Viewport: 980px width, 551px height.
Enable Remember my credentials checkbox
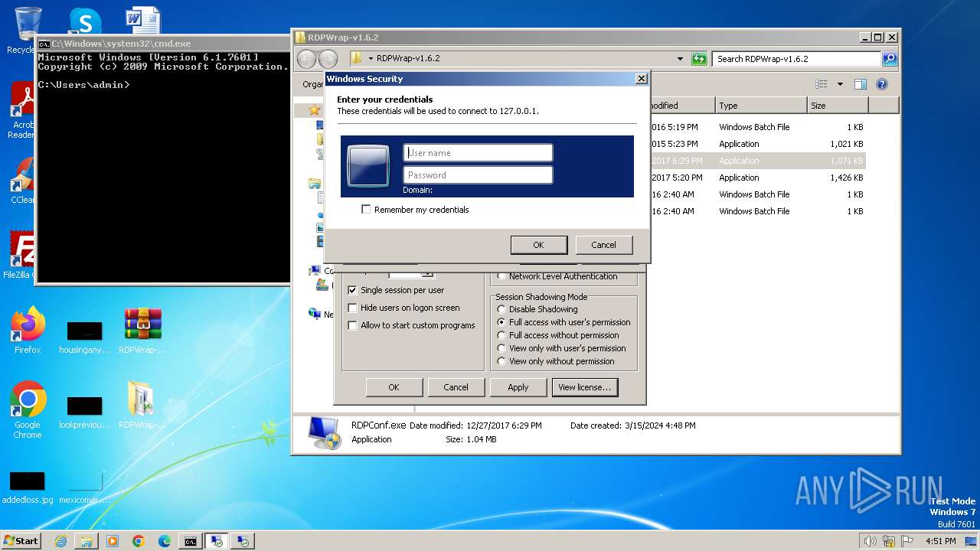366,210
